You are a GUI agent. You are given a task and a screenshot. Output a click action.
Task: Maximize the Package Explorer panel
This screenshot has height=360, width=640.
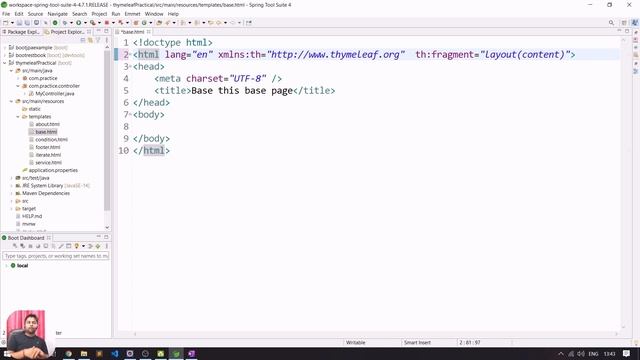(106, 31)
